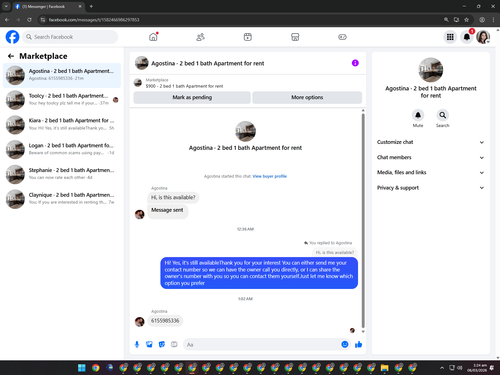
Task: Click the "Hi, is this available?" message
Action: point(173,197)
